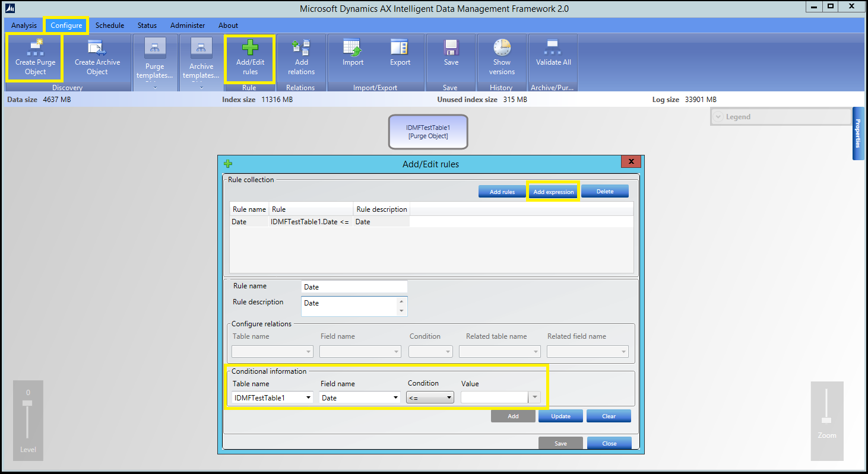Click the Export ribbon icon

[400, 47]
